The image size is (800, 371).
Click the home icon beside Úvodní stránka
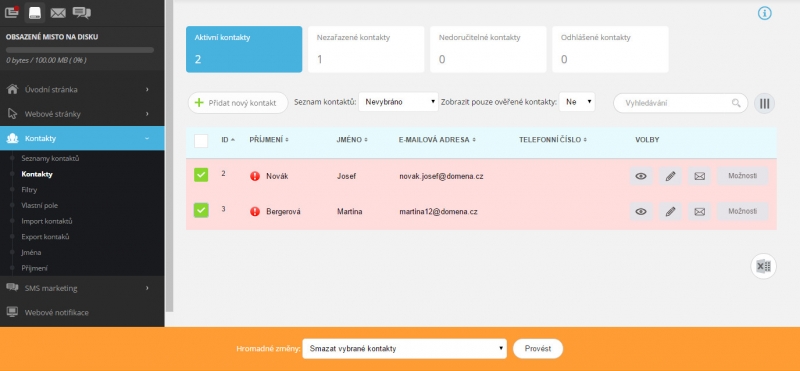tap(12, 89)
